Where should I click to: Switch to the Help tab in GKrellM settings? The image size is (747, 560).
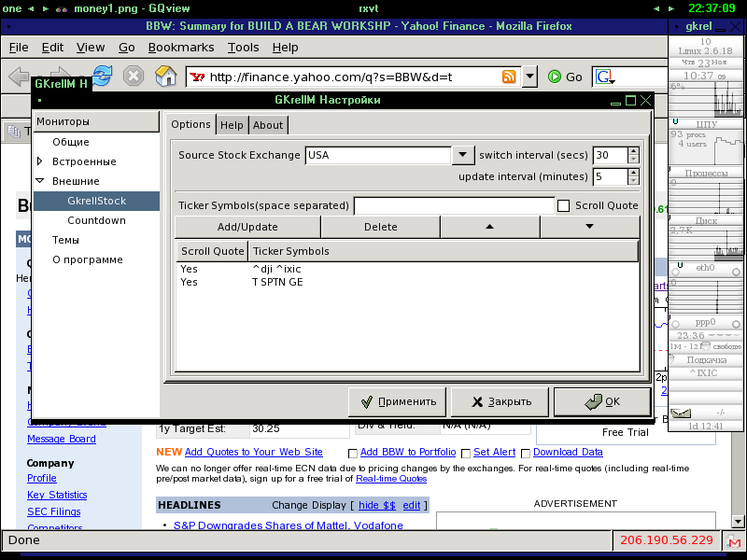click(x=232, y=125)
